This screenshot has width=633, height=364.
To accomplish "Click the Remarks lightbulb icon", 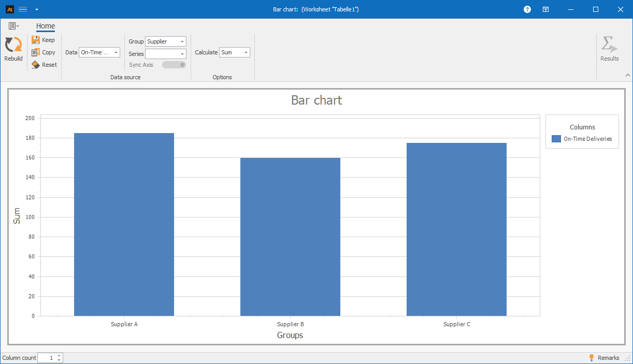I will pyautogui.click(x=592, y=358).
